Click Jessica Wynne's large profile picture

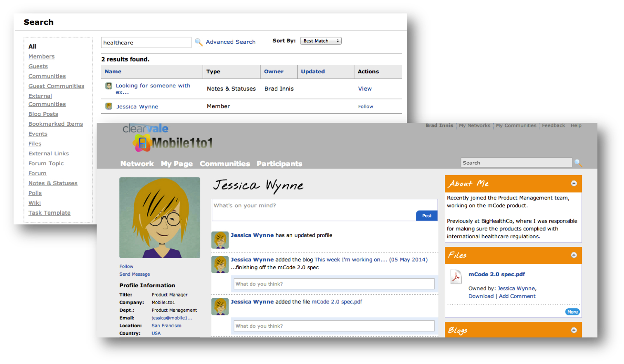160,218
